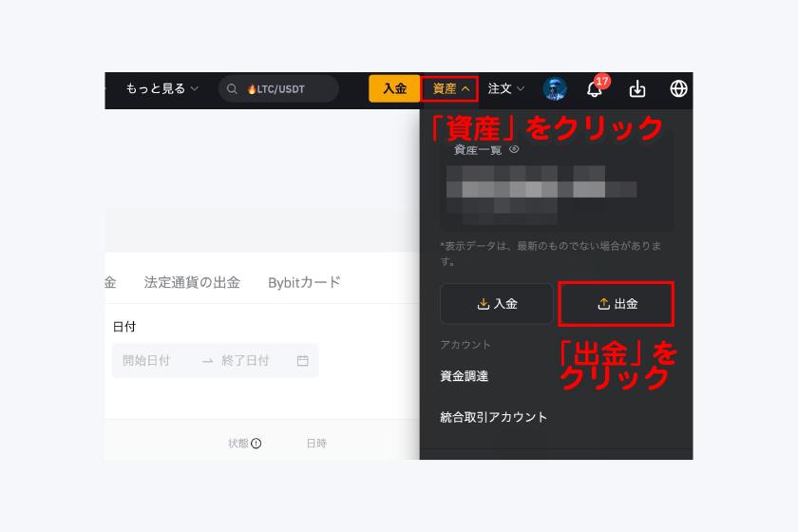This screenshot has height=532, width=798.
Task: Switch to Bybitカード tab
Action: [304, 282]
